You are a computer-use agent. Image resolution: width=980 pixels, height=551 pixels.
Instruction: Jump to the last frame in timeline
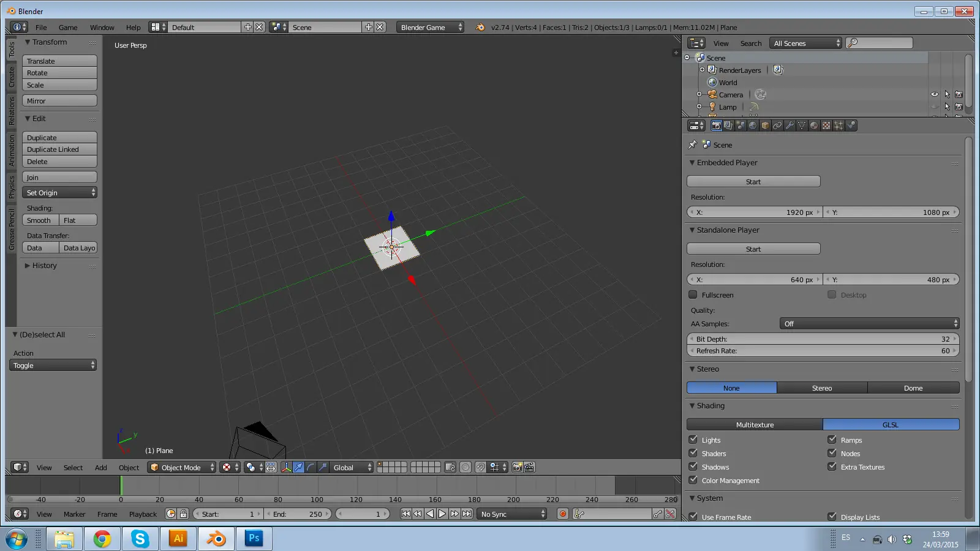[x=467, y=514]
